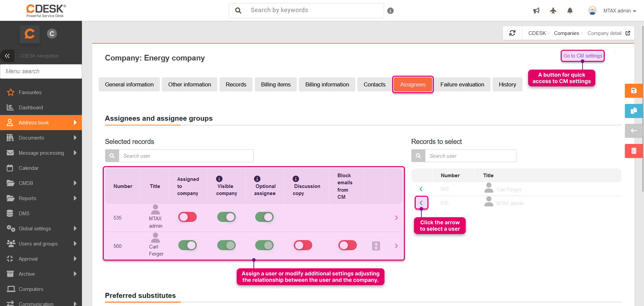Viewport: 644px width, 306px height.
Task: Click the orange save icon button
Action: click(634, 91)
